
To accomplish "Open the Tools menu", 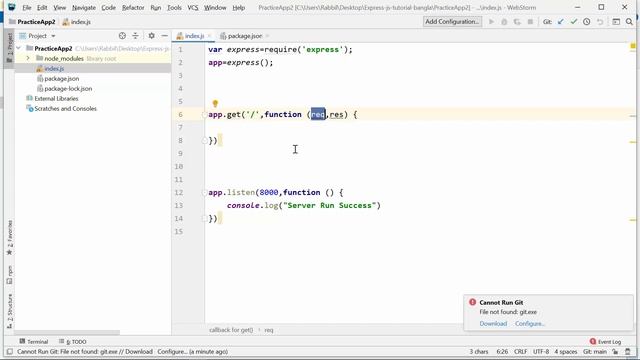I will pos(174,7).
